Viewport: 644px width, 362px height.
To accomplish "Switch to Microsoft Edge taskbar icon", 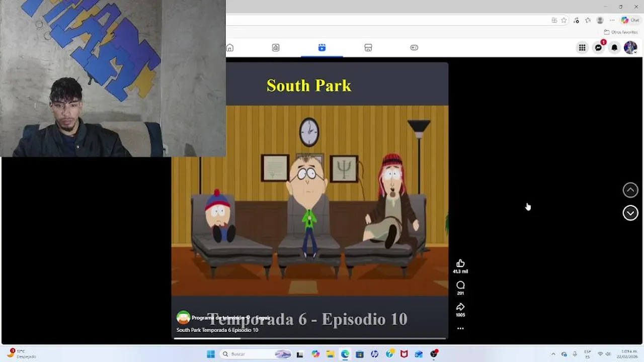I will 345,354.
